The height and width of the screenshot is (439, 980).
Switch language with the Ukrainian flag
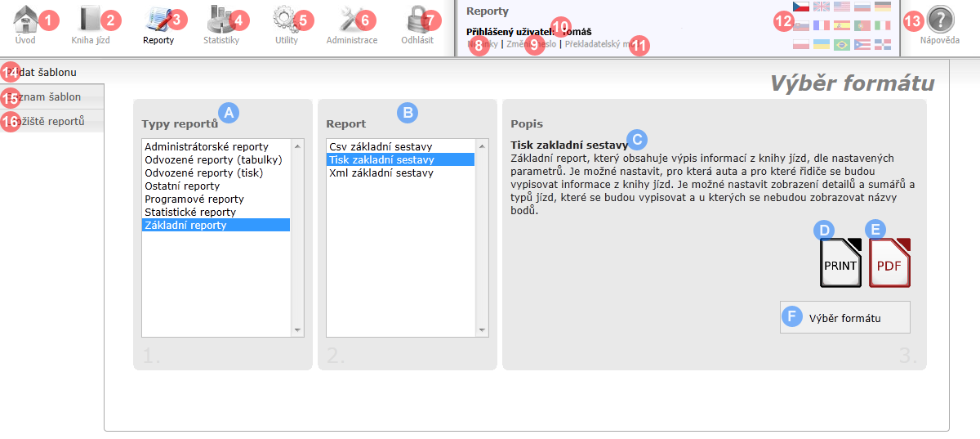pos(822,43)
